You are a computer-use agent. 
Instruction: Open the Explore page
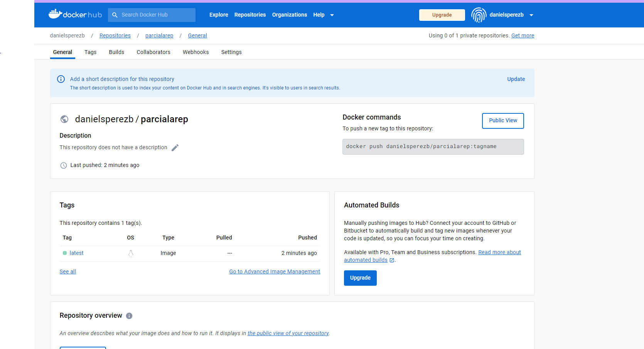click(x=219, y=15)
